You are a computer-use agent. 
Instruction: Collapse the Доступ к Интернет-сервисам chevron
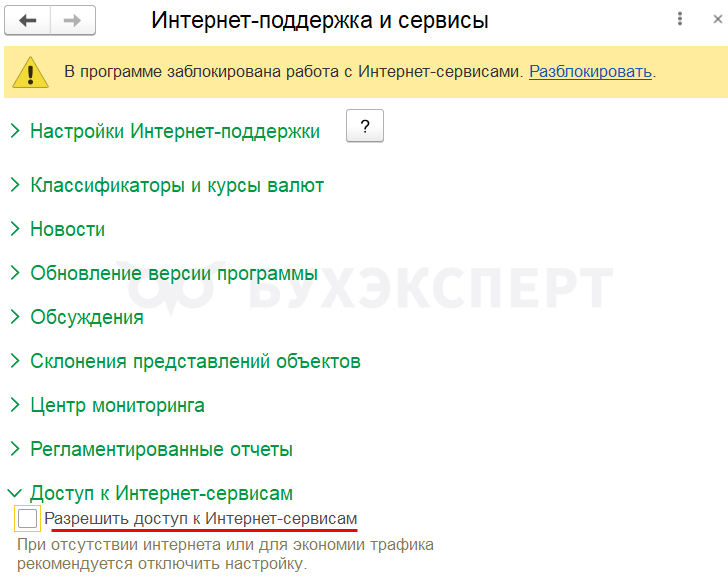(x=15, y=493)
